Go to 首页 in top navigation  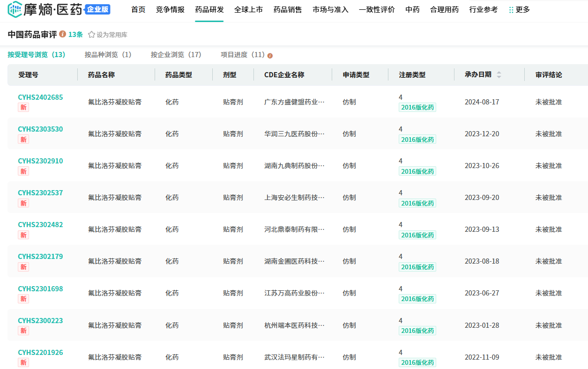[x=138, y=9]
